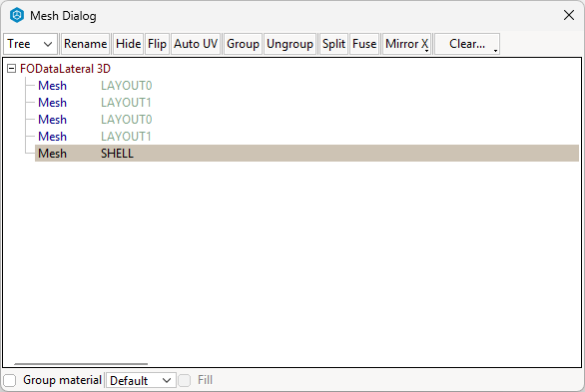Click the Group button

243,44
